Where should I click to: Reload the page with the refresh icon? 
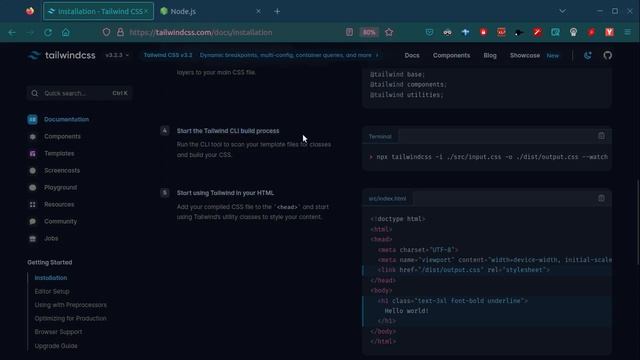(48, 32)
